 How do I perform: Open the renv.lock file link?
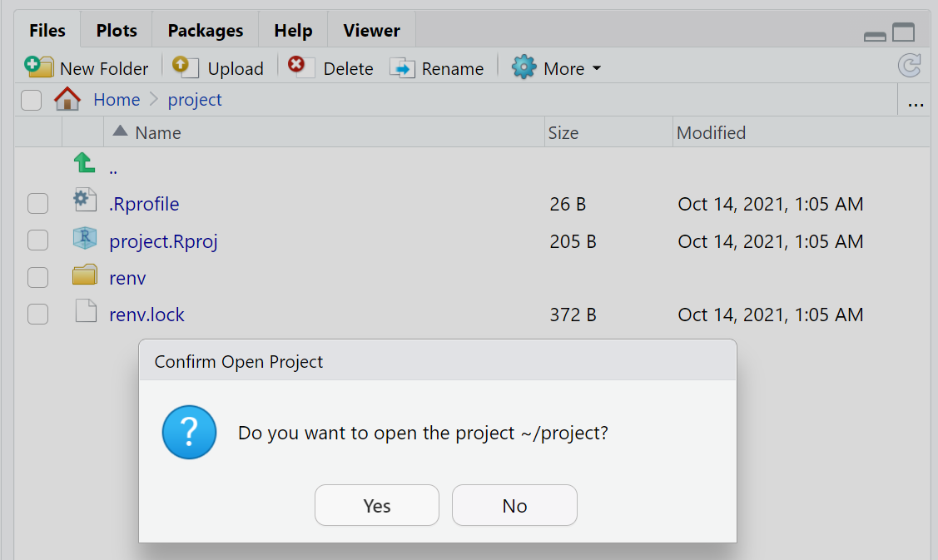(x=146, y=315)
